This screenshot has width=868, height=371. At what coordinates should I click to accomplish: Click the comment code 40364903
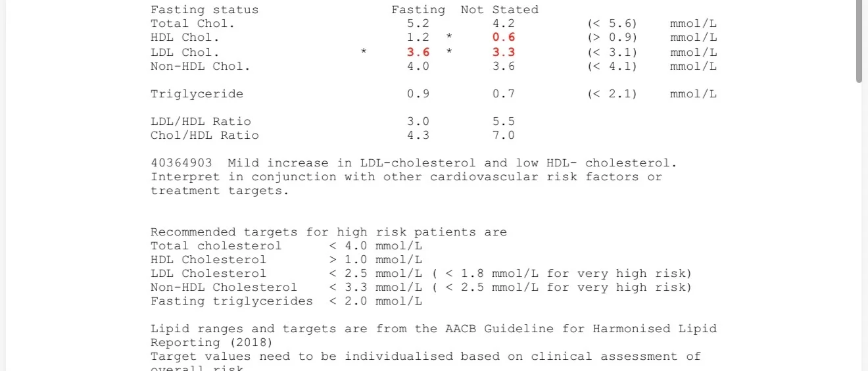pos(181,163)
